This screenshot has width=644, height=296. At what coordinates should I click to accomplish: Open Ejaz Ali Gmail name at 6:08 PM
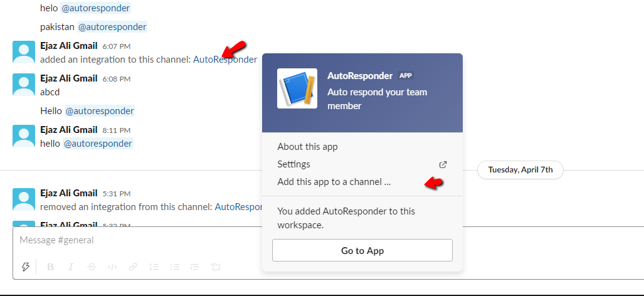click(x=68, y=78)
